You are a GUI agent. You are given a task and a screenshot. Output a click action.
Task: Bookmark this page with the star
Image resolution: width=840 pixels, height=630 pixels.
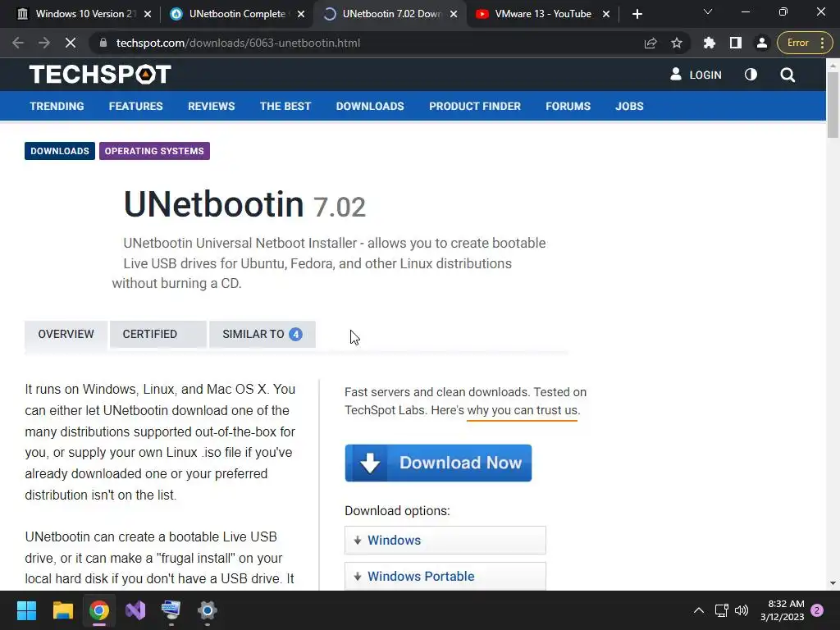(x=677, y=43)
